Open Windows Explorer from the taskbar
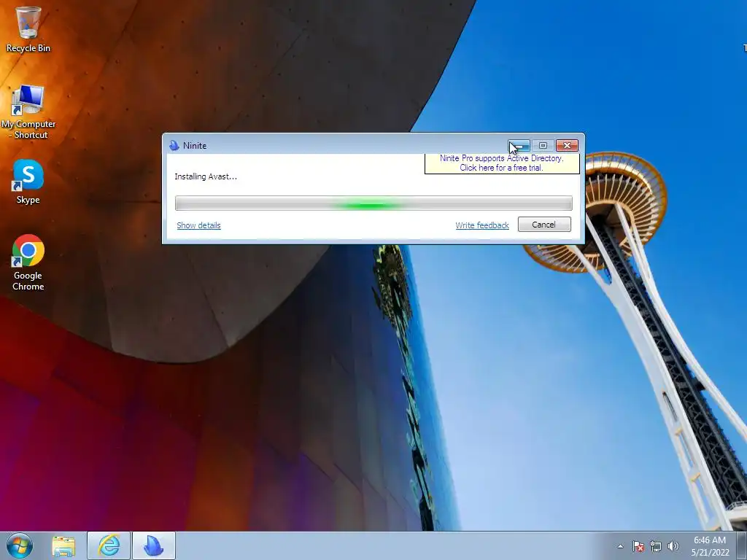This screenshot has width=747, height=560. 63,546
